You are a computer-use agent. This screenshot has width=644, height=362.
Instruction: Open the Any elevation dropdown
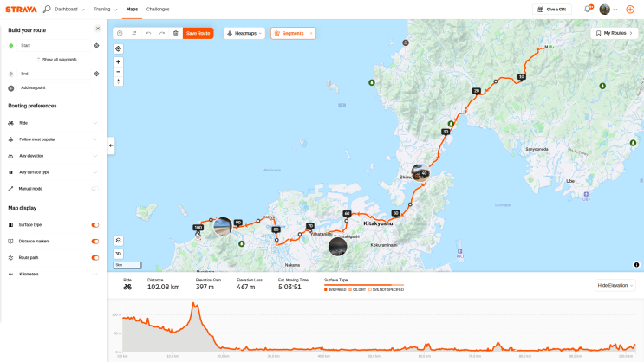click(54, 156)
